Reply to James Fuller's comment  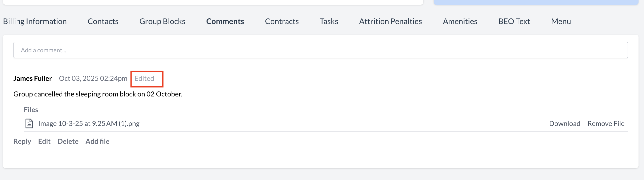(22, 141)
